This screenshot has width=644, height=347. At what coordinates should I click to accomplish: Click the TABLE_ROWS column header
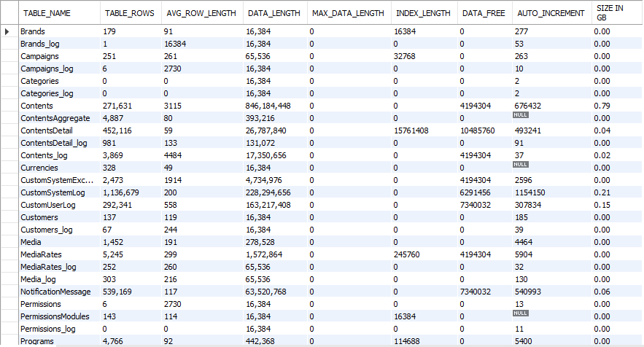[x=130, y=13]
